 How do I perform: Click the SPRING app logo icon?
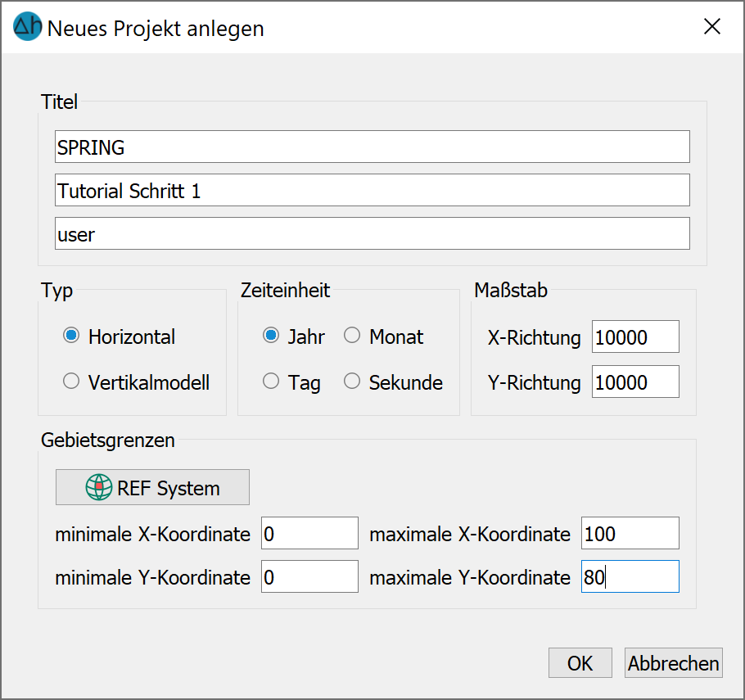27,27
